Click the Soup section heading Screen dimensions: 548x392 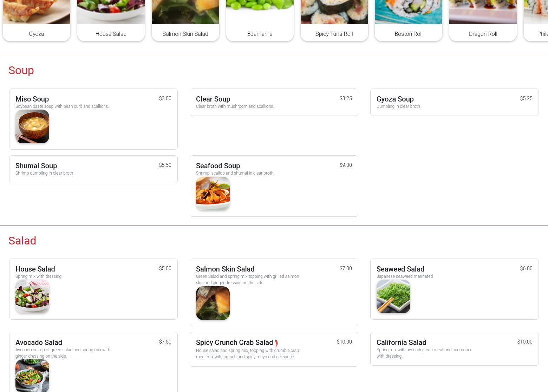tap(21, 70)
